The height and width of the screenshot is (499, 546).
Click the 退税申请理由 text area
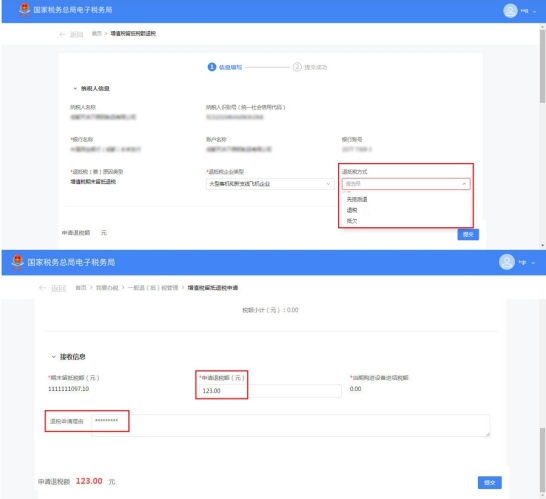[291, 425]
